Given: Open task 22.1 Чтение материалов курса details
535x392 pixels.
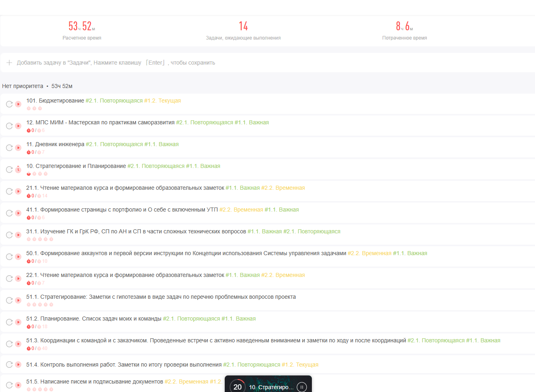Looking at the screenshot, I should pos(125,275).
